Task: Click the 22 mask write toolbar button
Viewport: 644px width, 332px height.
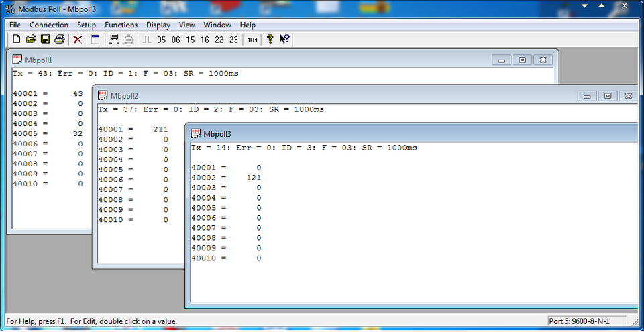Action: (x=219, y=40)
